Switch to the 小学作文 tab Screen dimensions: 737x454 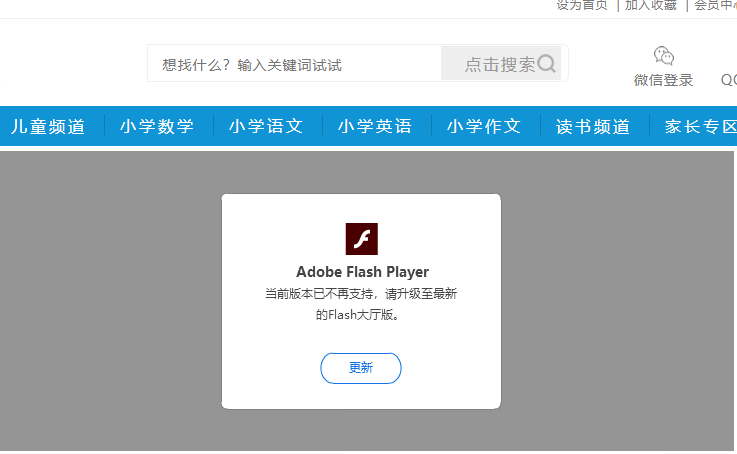(x=484, y=126)
